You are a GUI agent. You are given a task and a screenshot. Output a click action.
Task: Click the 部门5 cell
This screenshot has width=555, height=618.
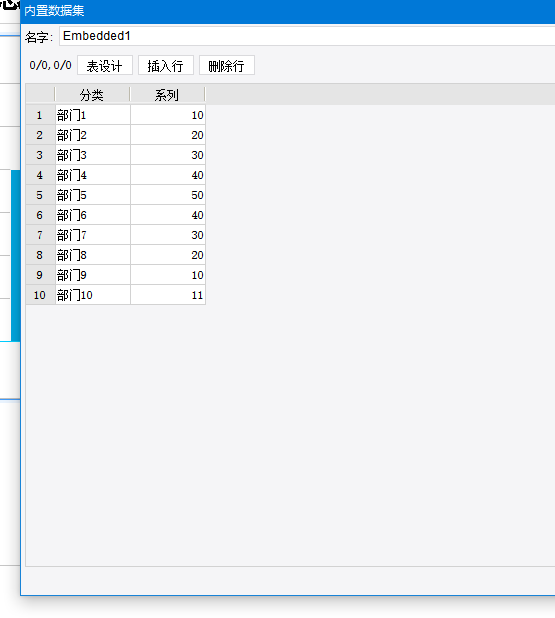click(x=93, y=195)
